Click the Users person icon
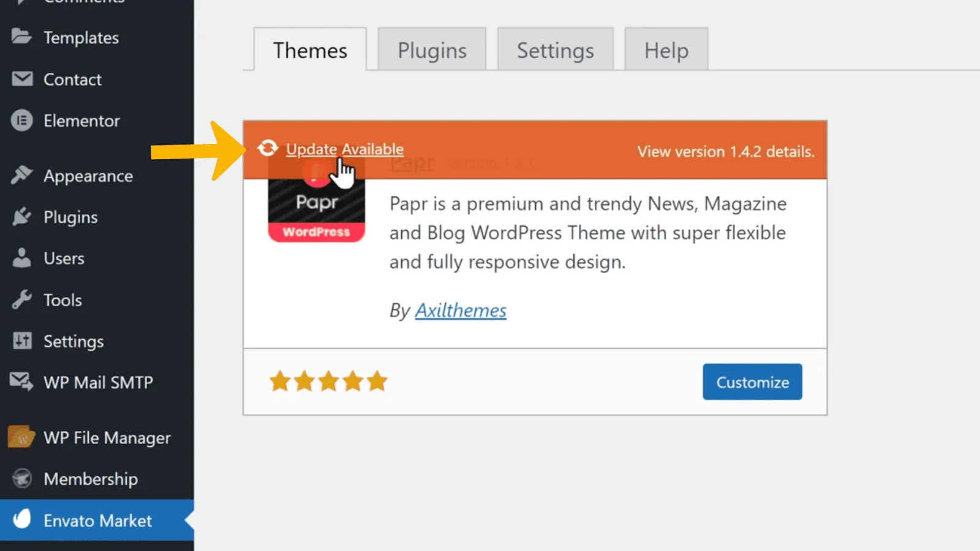980x551 pixels. click(22, 258)
